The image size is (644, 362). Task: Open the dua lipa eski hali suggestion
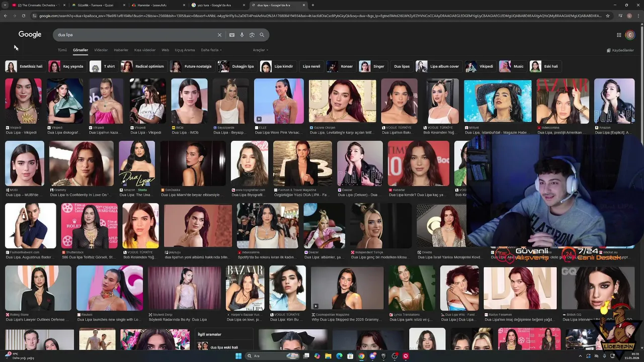(x=224, y=347)
